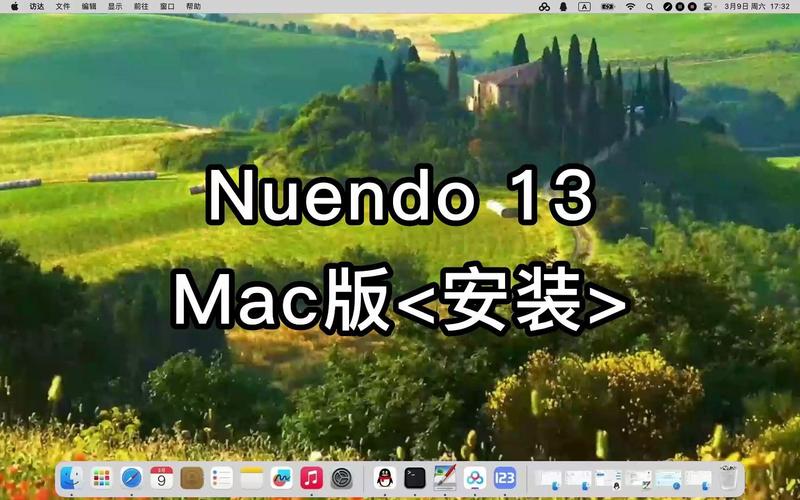This screenshot has width=800, height=500.
Task: Open the Apple menu
Action: point(14,7)
